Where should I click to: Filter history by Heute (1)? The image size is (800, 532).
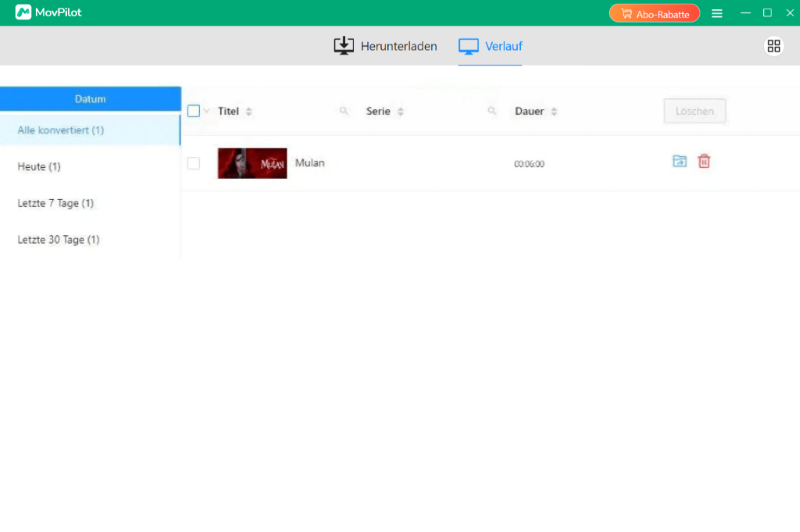pyautogui.click(x=90, y=167)
